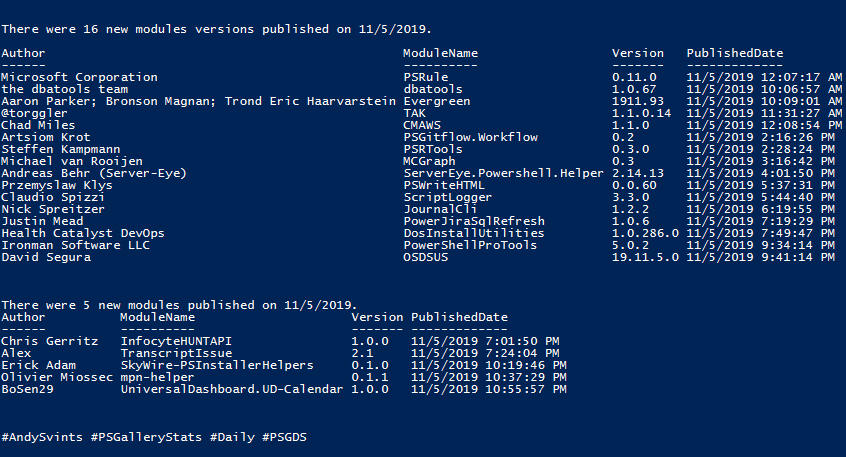Screen dimensions: 846x457
Task: Select module 'ServerEye.Powershell.Helper'
Action: pyautogui.click(x=503, y=173)
